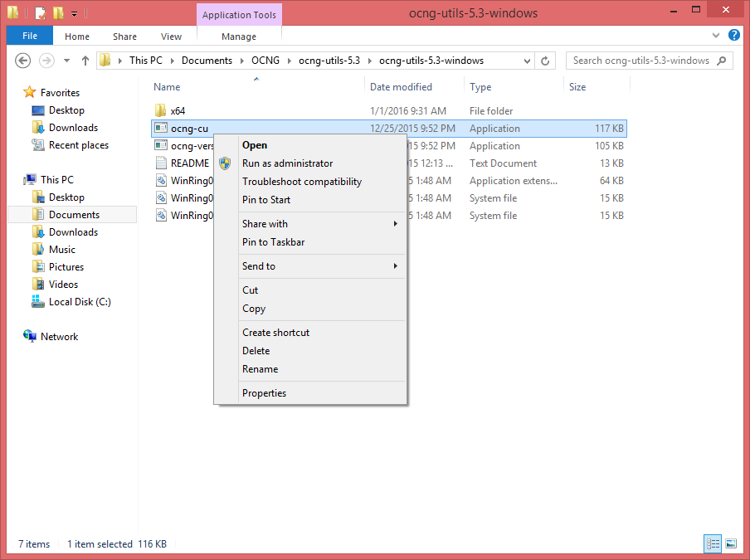Screen dimensions: 750x560
Task: Click the search magnifier icon
Action: (x=721, y=61)
